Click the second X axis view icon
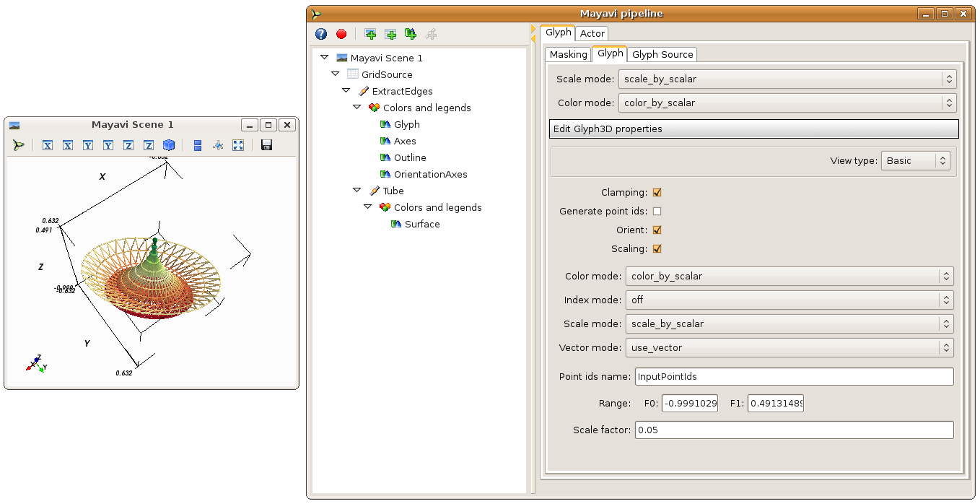The height and width of the screenshot is (504, 980). click(x=68, y=145)
